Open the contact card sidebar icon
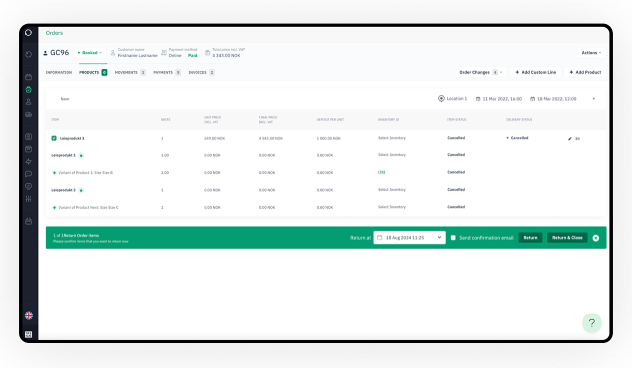 pos(29,137)
